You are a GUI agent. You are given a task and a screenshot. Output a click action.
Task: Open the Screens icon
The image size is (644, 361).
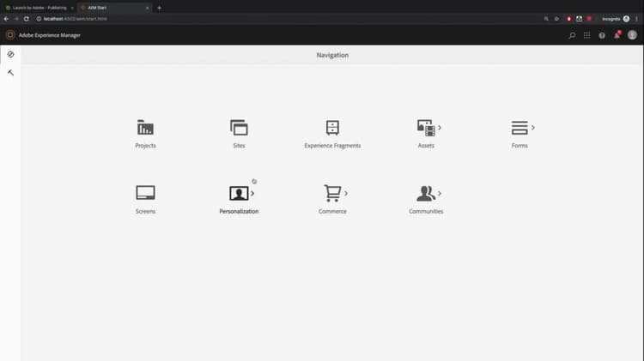coord(145,193)
